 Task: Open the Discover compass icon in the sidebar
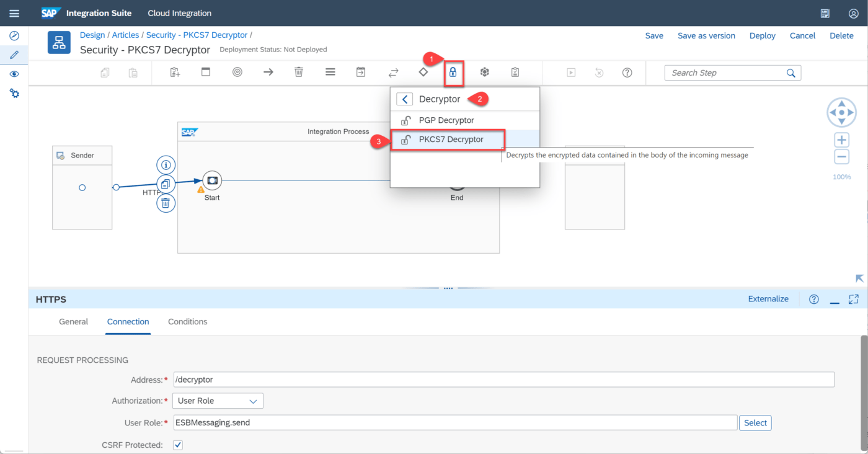(x=14, y=35)
